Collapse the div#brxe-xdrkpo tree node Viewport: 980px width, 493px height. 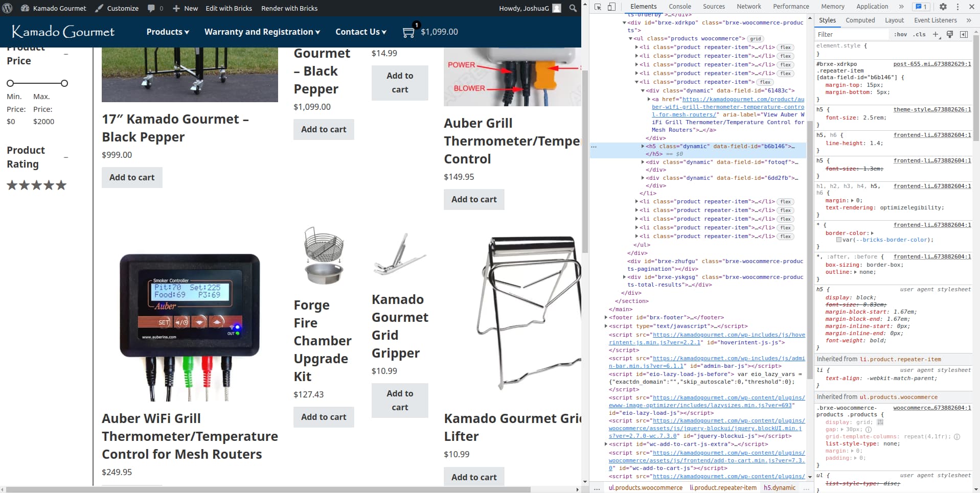[624, 23]
